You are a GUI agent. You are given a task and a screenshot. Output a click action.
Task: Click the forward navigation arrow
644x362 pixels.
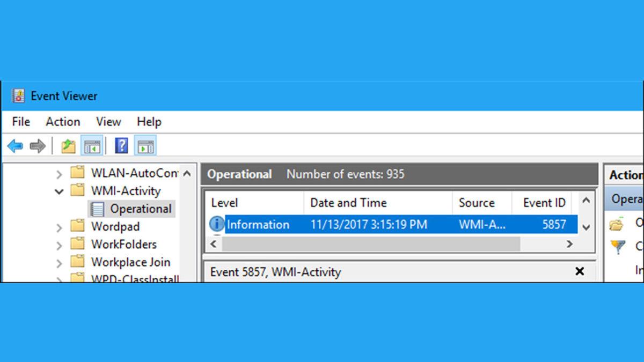coord(36,145)
